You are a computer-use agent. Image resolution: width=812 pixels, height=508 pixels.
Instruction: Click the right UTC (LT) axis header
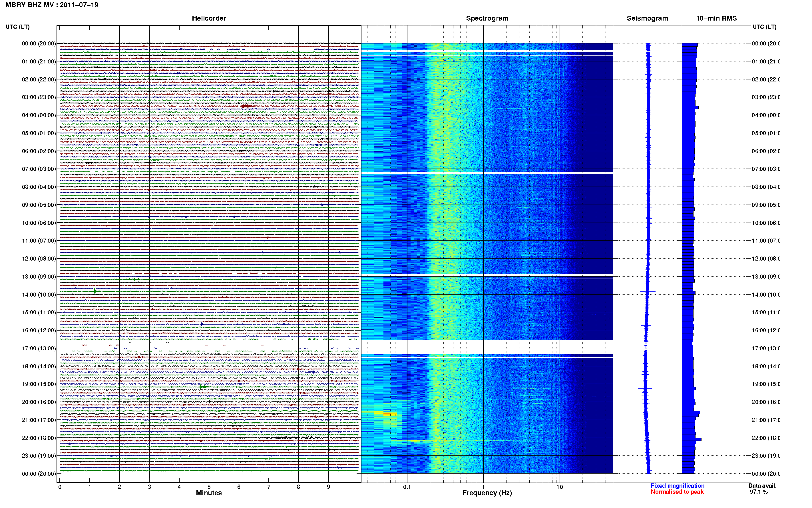pos(764,27)
